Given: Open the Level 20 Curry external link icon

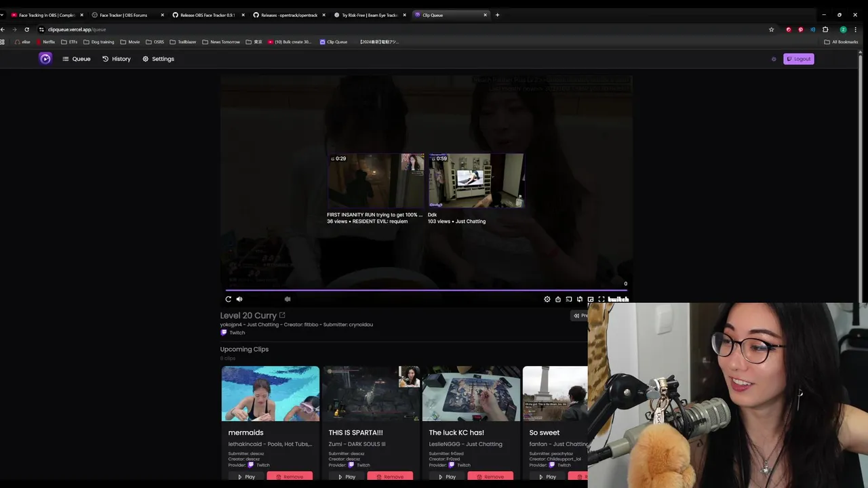Looking at the screenshot, I should pos(282,315).
